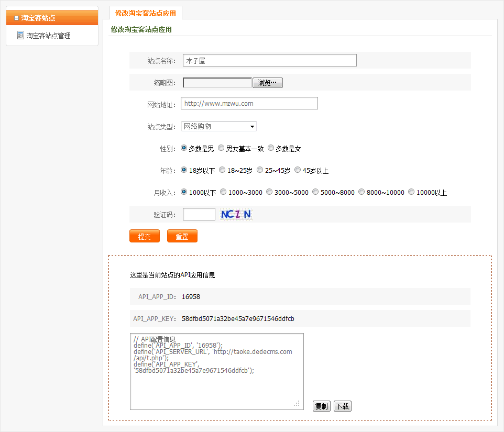This screenshot has width=504, height=432.
Task: Select monthly income 8000~10000
Action: [361, 192]
